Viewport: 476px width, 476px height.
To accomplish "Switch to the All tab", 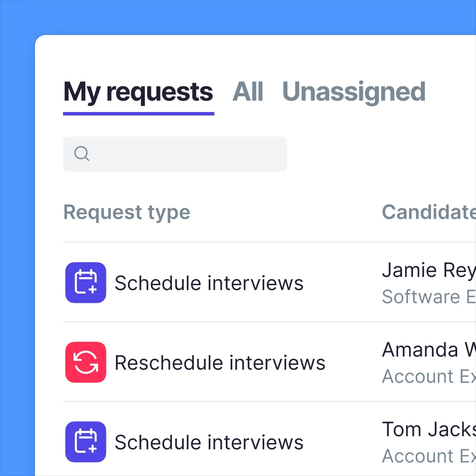I will coord(248,91).
